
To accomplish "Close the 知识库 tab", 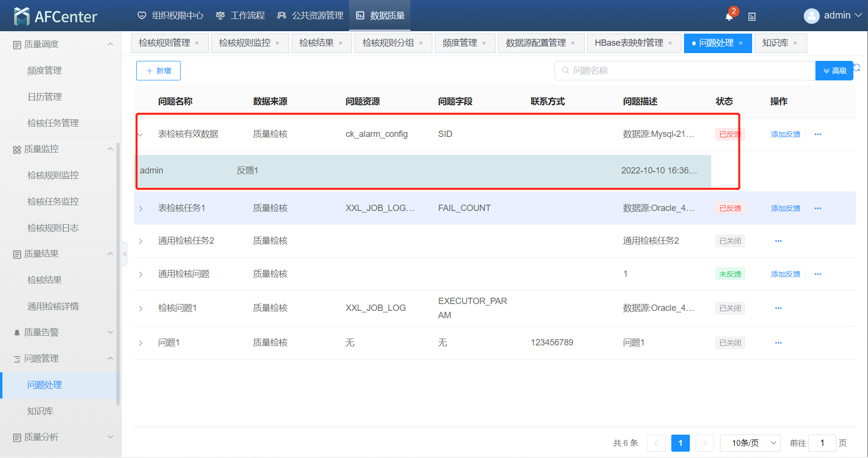I will [795, 43].
